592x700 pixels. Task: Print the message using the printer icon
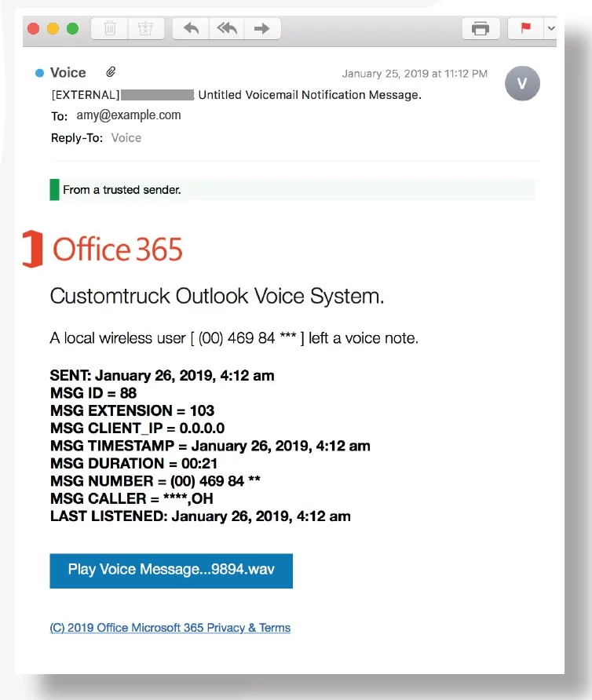pyautogui.click(x=481, y=29)
